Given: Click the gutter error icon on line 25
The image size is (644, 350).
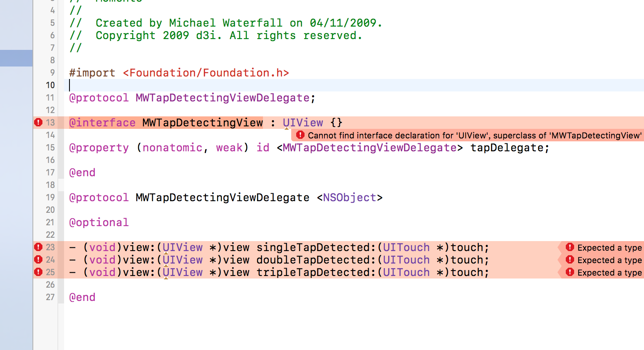Looking at the screenshot, I should coord(38,272).
